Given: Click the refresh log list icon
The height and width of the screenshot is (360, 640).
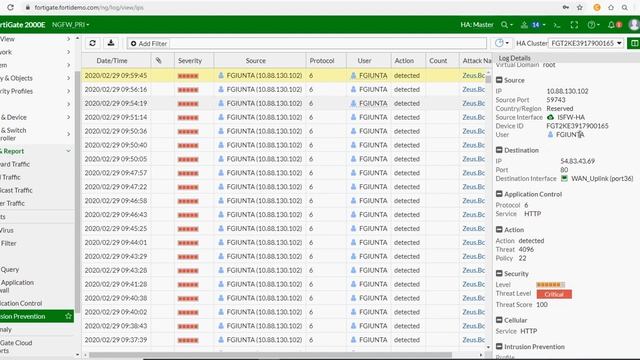Looking at the screenshot, I should click(92, 43).
